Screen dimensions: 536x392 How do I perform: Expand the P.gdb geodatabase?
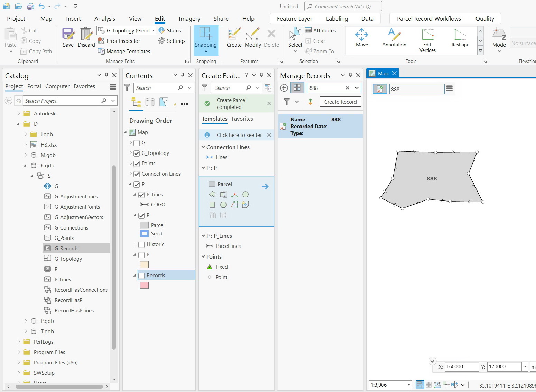pos(25,321)
